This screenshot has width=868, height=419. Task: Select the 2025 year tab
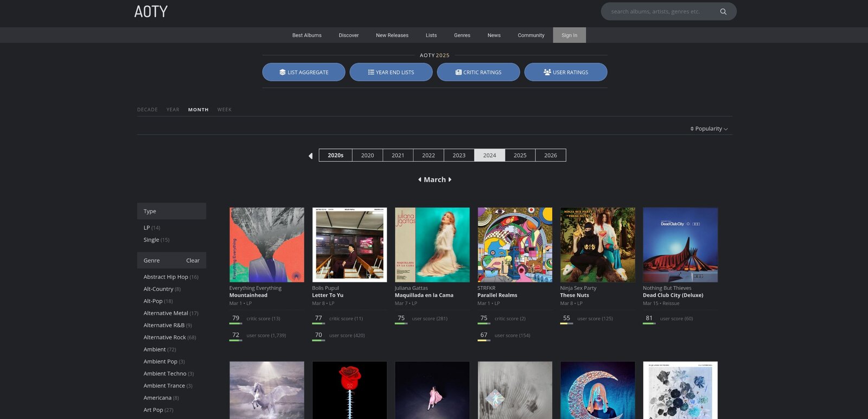click(x=520, y=155)
